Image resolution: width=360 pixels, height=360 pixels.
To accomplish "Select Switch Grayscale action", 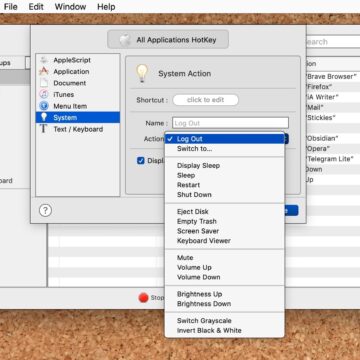I will [225, 321].
